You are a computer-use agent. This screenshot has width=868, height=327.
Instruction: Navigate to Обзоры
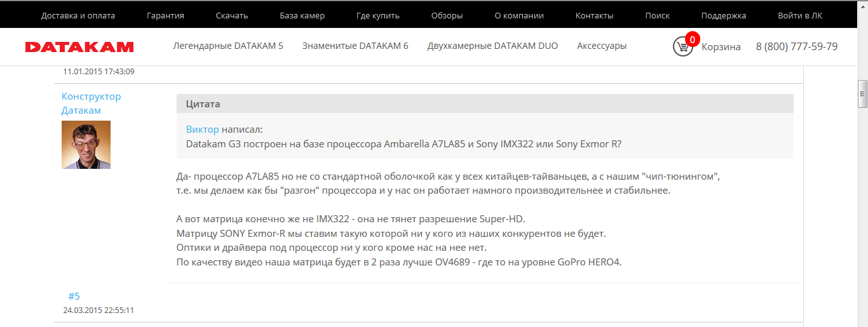[447, 15]
